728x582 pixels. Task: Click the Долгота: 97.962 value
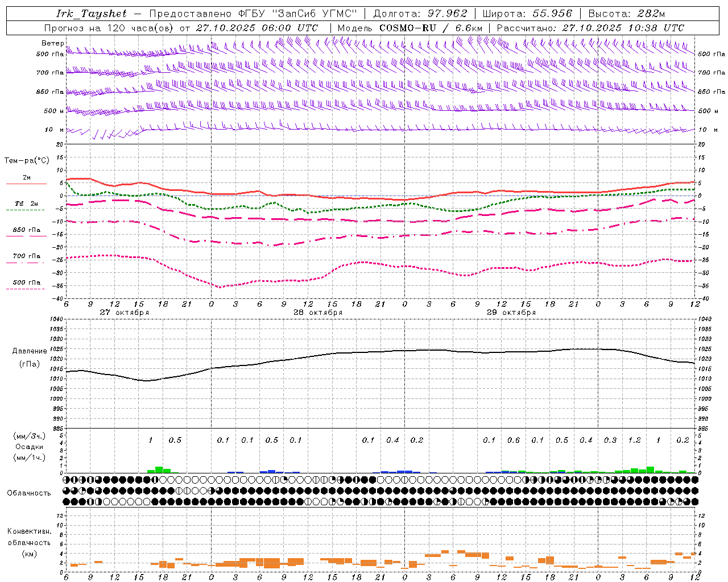420,14
